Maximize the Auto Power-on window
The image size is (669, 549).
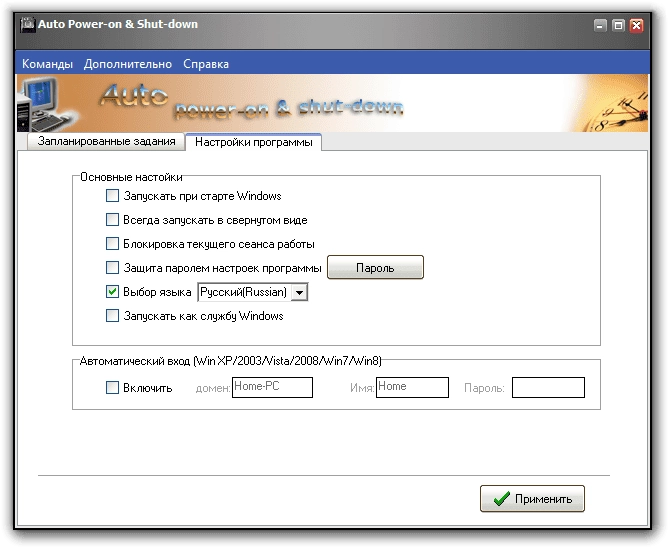tap(618, 26)
